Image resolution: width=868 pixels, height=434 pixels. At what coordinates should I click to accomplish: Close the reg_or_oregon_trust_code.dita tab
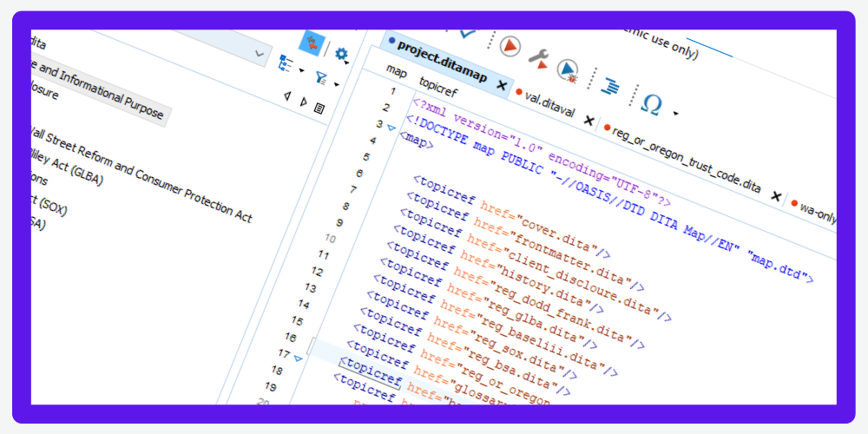[776, 196]
